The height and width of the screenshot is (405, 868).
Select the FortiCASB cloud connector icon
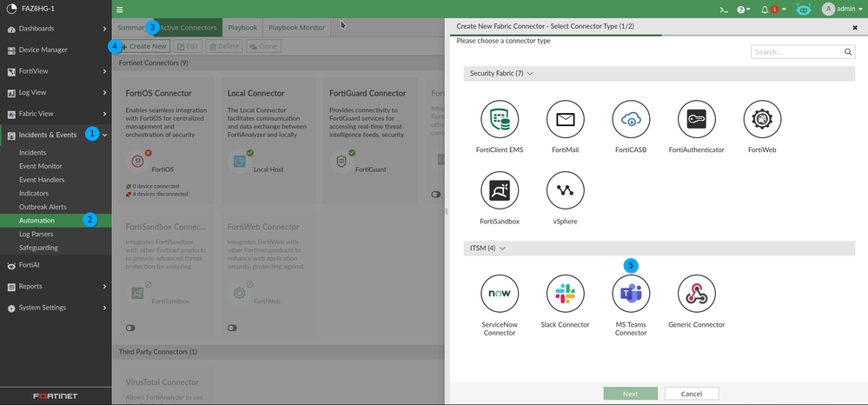tap(631, 120)
